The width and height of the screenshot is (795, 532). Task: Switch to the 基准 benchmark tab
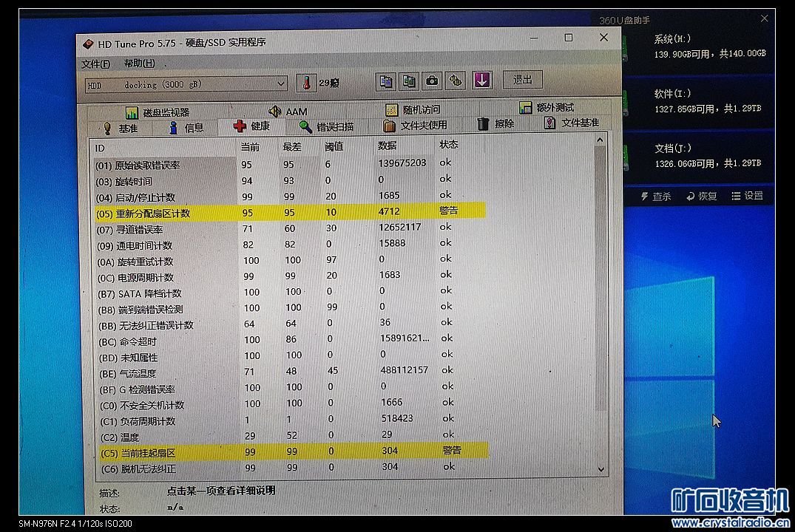tap(120, 128)
